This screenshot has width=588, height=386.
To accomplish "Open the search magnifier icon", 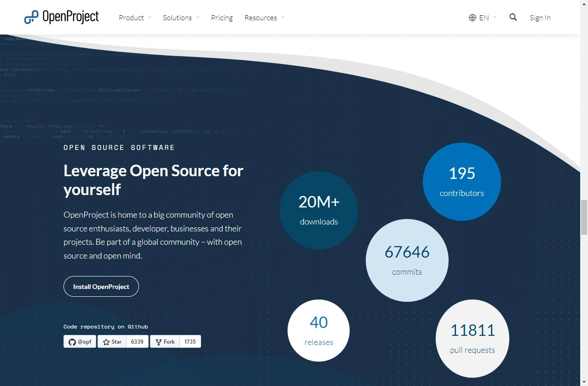I will pos(513,17).
